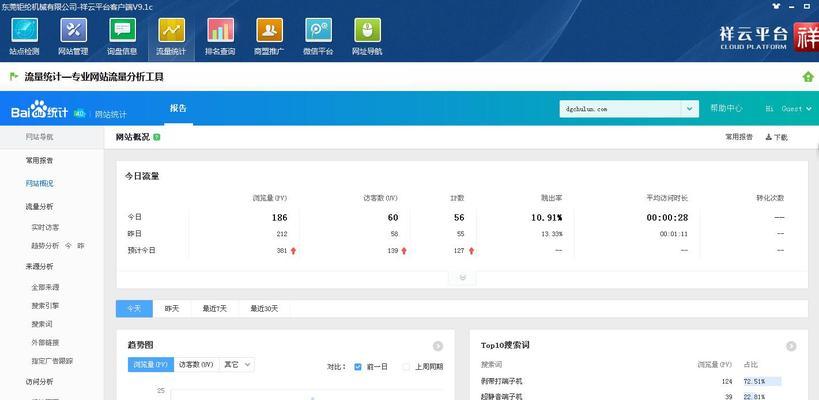Expand the 今日流量 panel with the down chevron
The width and height of the screenshot is (819, 400).
tap(462, 278)
